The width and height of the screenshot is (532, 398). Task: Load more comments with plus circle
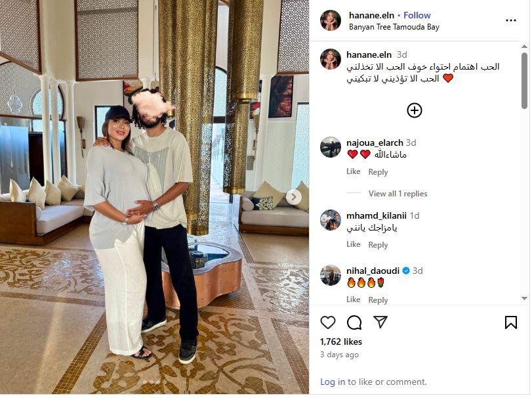[x=415, y=110]
